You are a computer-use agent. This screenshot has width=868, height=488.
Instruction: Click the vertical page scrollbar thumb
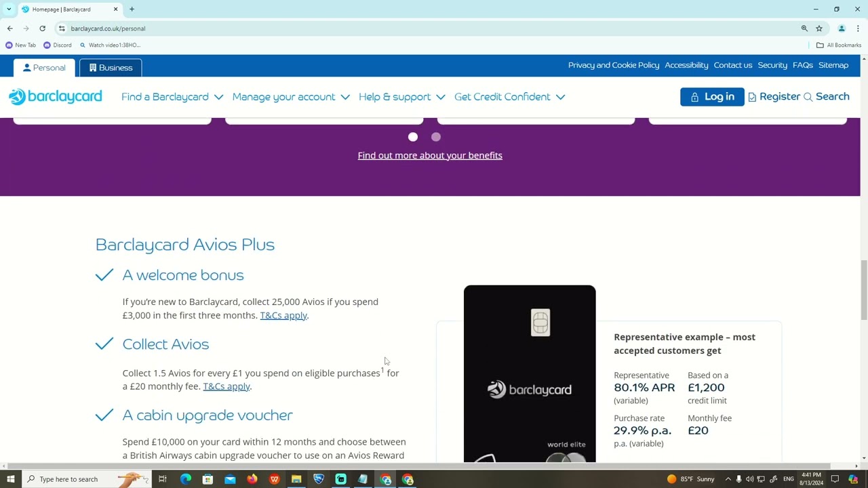(863, 289)
